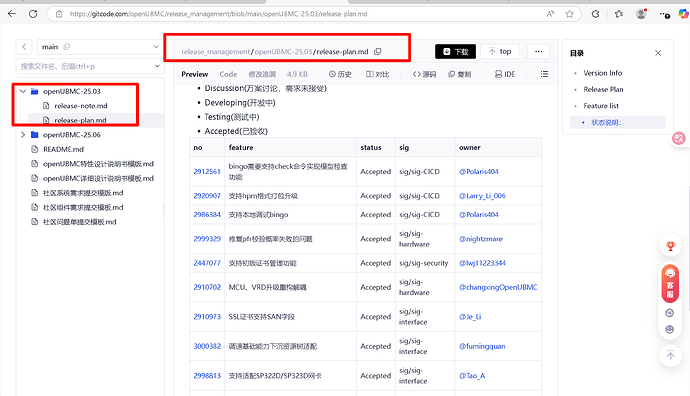Toggle the outline list icon in the file toolbar
This screenshot has width=690, height=396.
544,74
